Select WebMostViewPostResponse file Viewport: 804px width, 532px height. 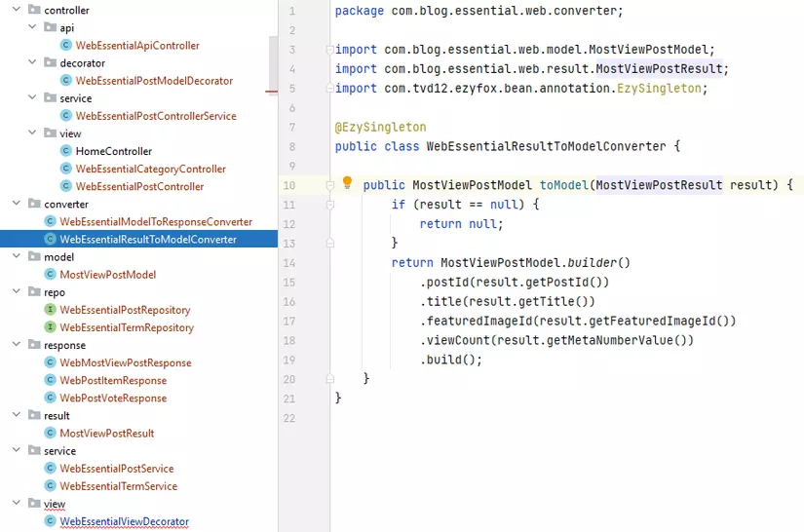[x=125, y=362]
